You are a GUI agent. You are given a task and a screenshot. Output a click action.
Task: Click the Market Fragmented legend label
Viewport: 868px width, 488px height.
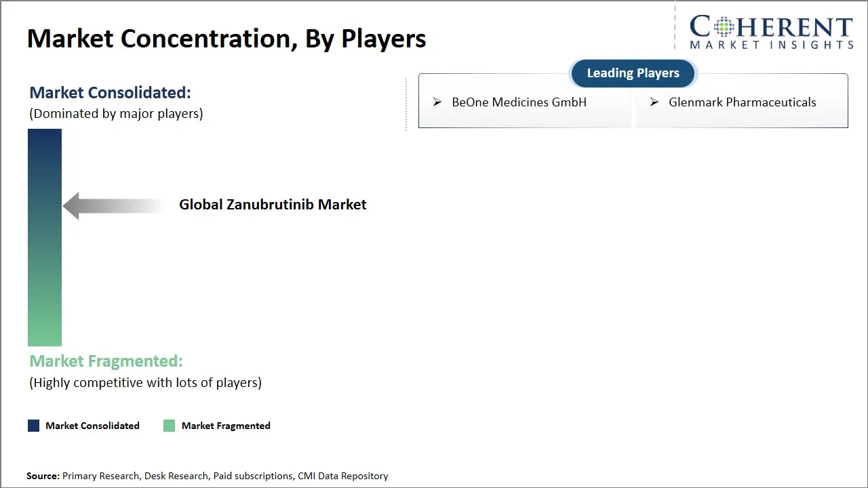point(226,426)
